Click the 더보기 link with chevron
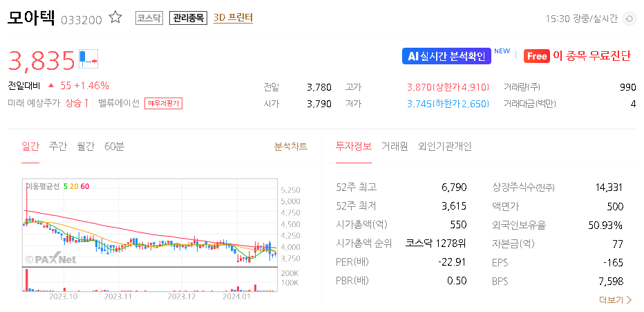Screen dimensions: 644x312 616,300
